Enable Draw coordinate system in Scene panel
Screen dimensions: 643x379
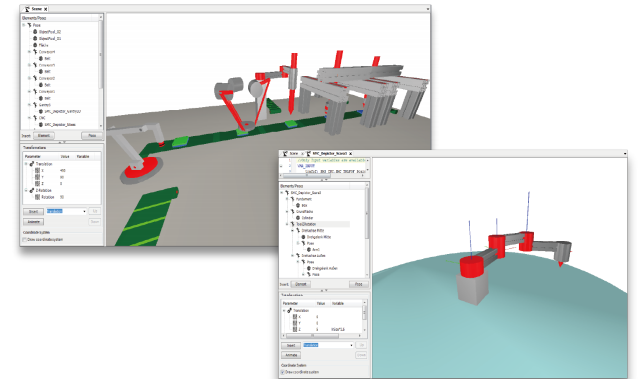tap(25, 240)
